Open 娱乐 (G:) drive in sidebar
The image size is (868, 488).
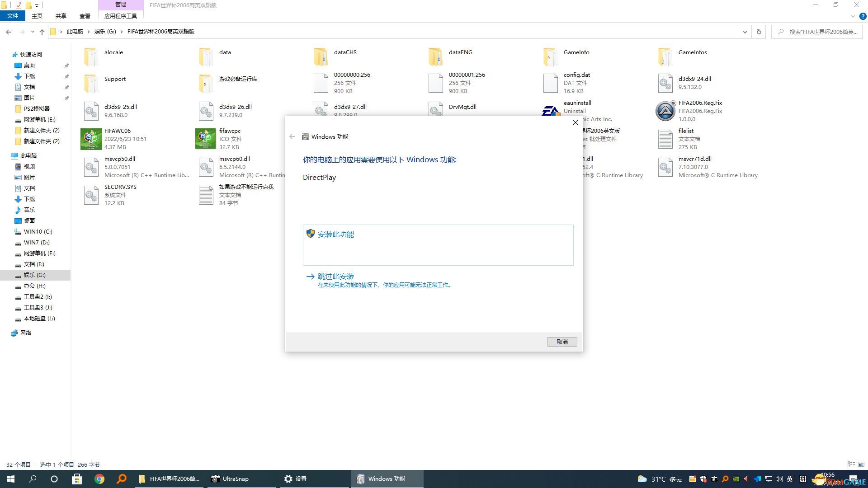coord(35,275)
